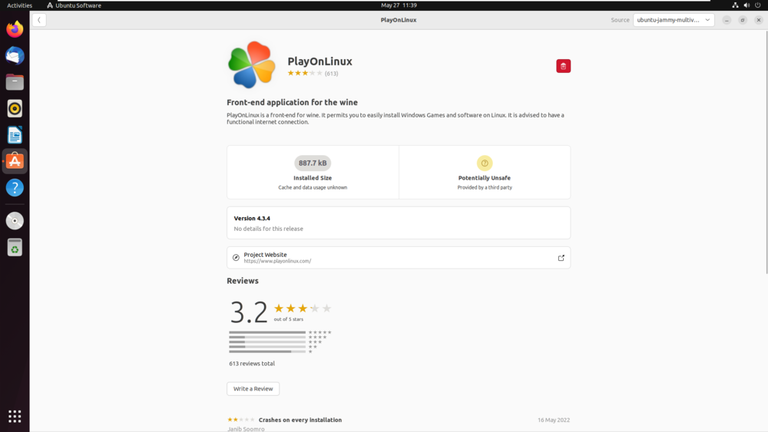The image size is (768, 432).
Task: Click the red uninstall trash button
Action: (x=563, y=66)
